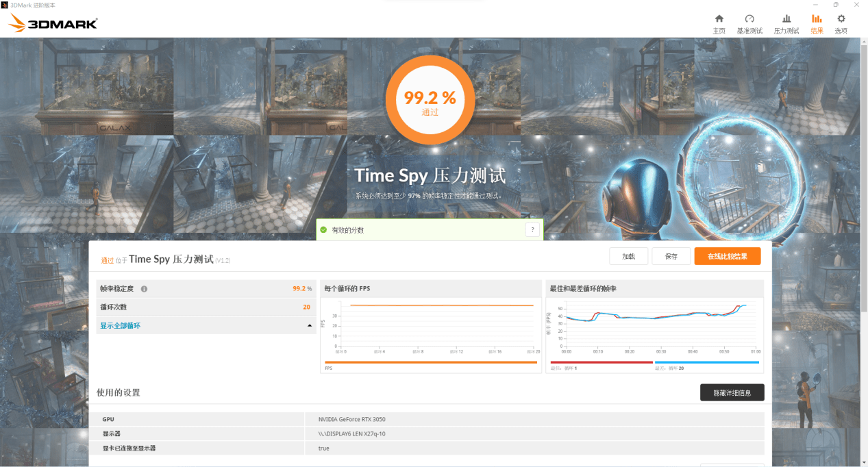Click the 保存 button

click(671, 255)
